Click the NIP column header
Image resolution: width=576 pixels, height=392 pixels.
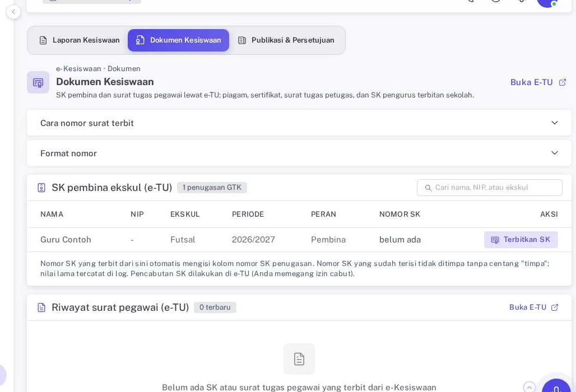[137, 214]
